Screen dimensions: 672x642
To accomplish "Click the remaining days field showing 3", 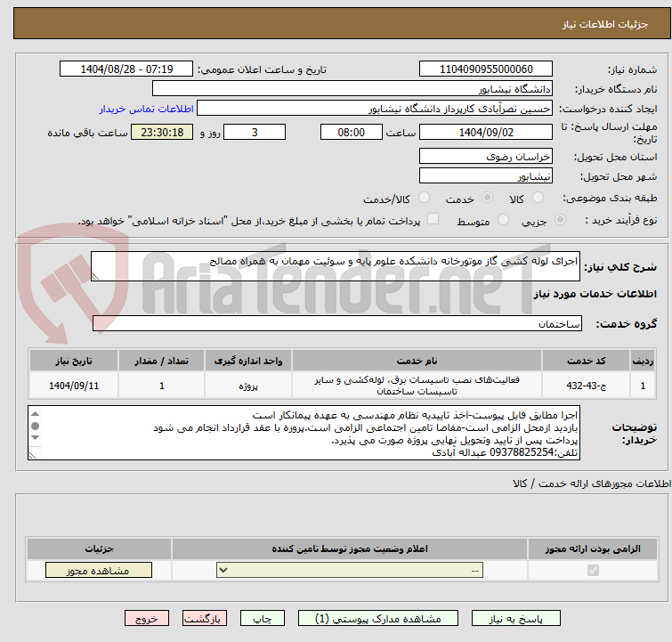I will [255, 132].
